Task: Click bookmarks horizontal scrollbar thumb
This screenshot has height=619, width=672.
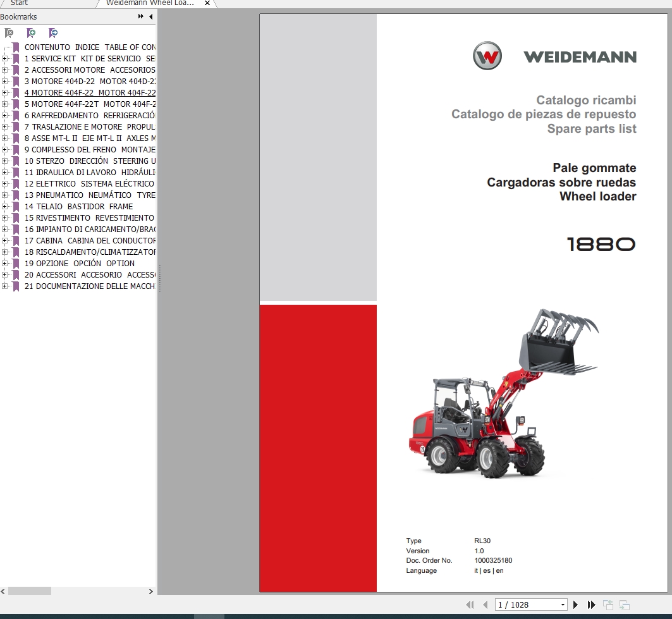Action: coord(30,591)
